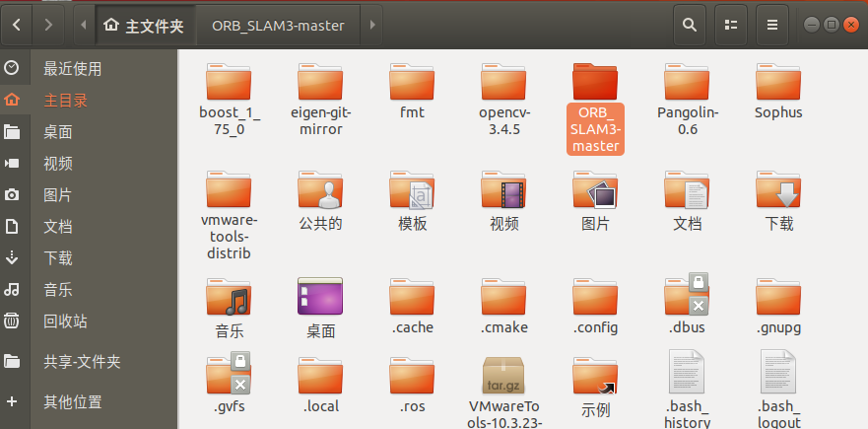Go back with the back arrow button
This screenshot has width=868, height=429.
17,25
